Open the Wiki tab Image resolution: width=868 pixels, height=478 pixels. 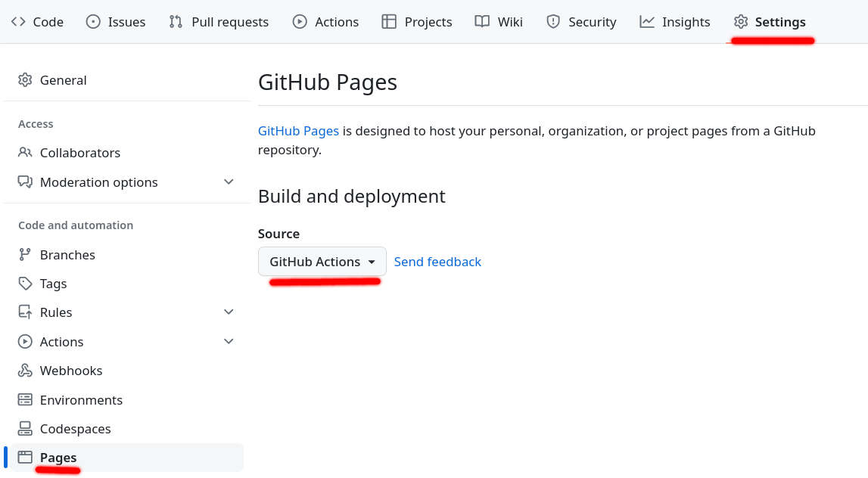(x=498, y=22)
